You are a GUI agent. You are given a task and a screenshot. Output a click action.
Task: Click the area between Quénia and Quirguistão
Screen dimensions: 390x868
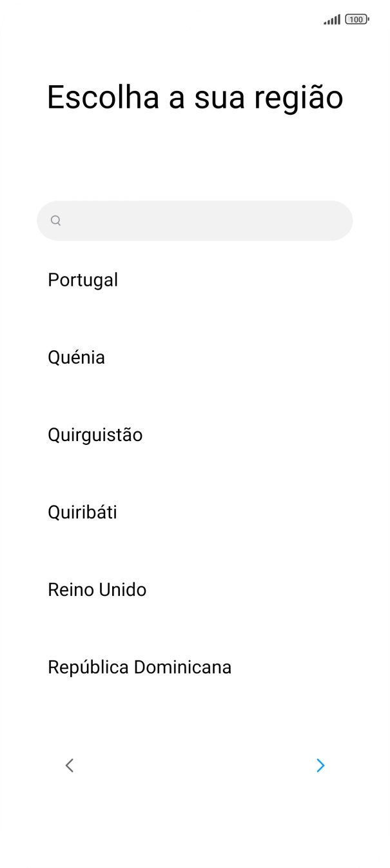coord(195,396)
